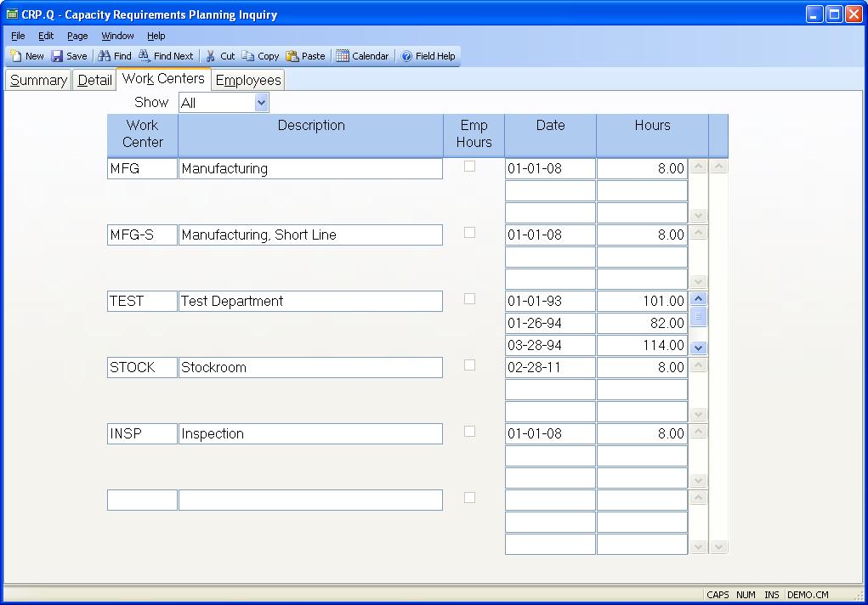Click the Emp Hours column header
868x605 pixels.
pyautogui.click(x=474, y=134)
